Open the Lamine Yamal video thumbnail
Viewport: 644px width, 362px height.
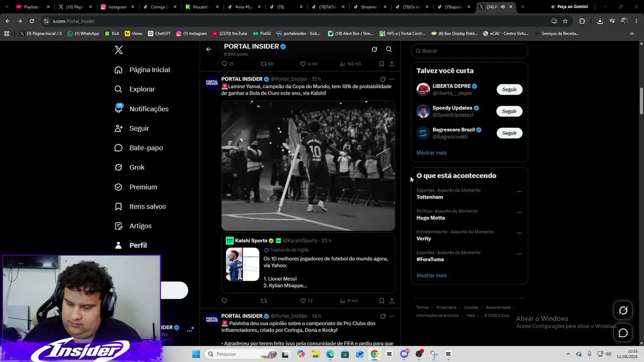(x=308, y=166)
